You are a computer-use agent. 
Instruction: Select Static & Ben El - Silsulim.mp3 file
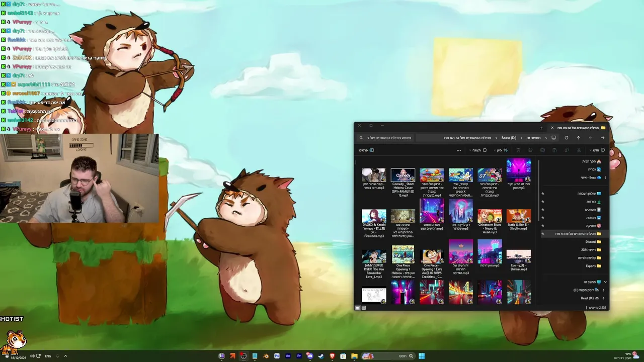[519, 220]
